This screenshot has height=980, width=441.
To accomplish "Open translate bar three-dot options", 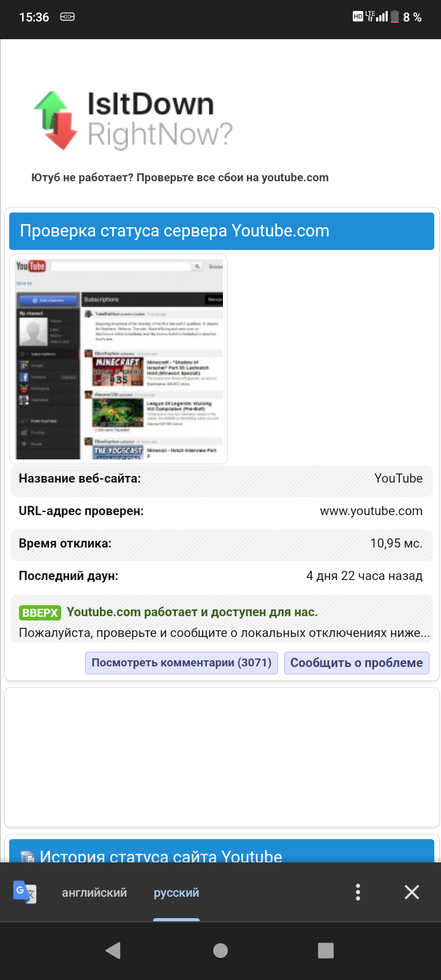I will coord(358,892).
